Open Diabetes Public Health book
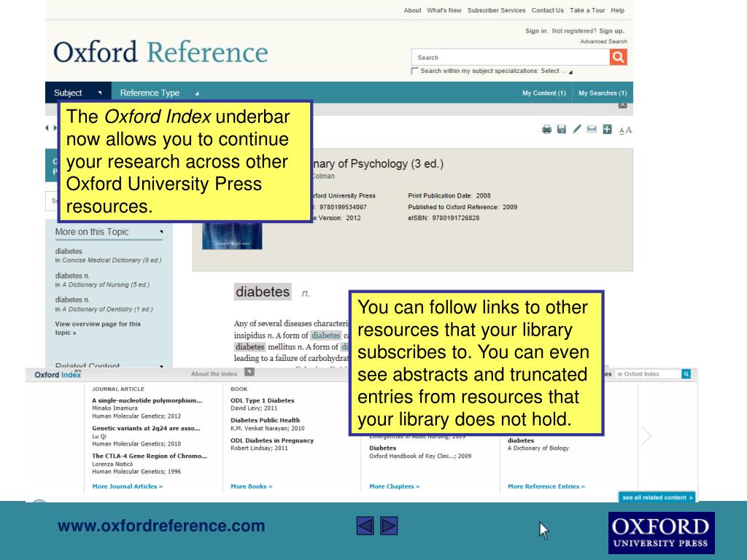 pos(266,420)
